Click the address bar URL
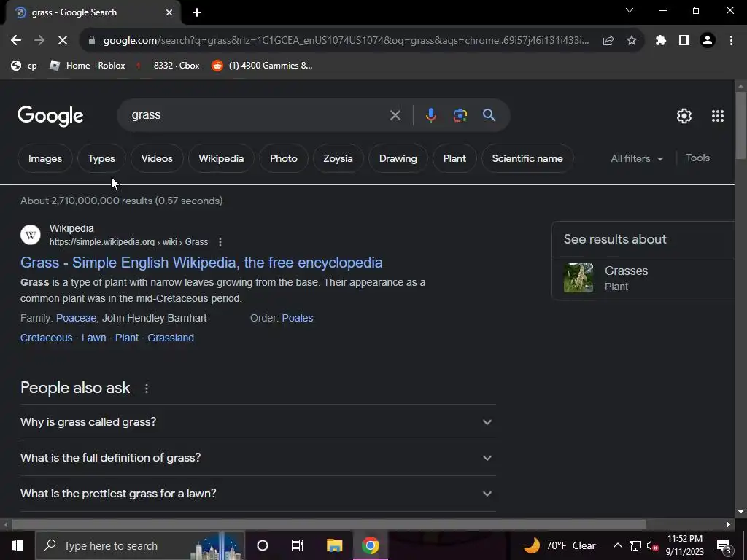Viewport: 747px width, 560px height. pyautogui.click(x=346, y=41)
